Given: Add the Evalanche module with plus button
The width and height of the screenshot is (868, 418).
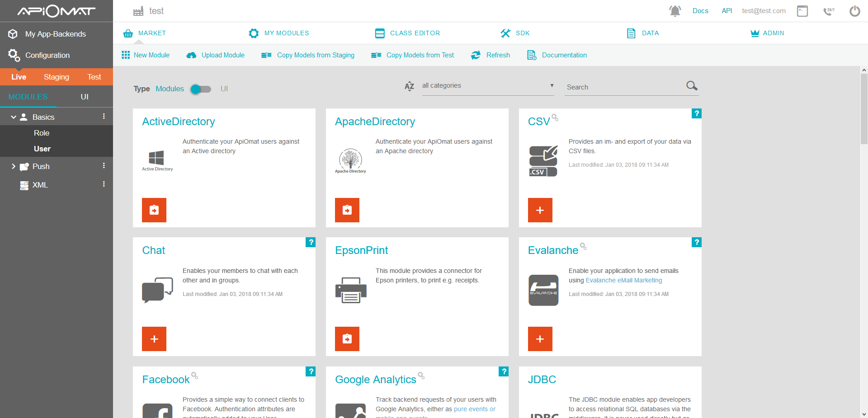Looking at the screenshot, I should pyautogui.click(x=540, y=339).
